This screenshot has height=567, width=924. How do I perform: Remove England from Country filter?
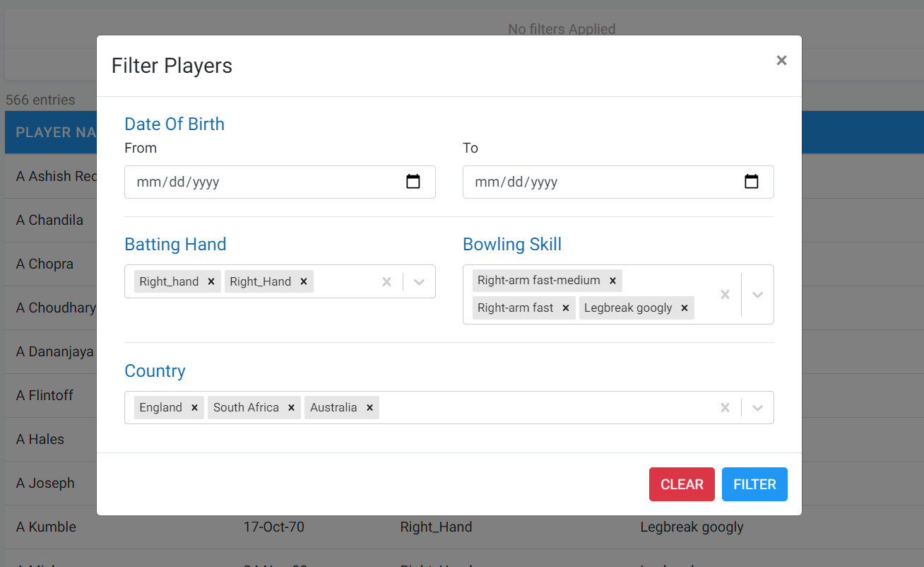click(x=194, y=408)
